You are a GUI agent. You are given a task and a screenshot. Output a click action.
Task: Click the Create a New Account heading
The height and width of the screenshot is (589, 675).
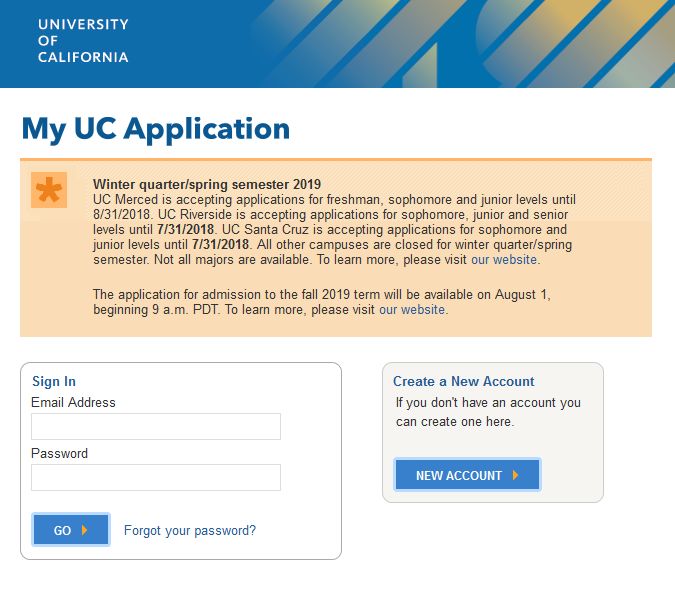[463, 381]
